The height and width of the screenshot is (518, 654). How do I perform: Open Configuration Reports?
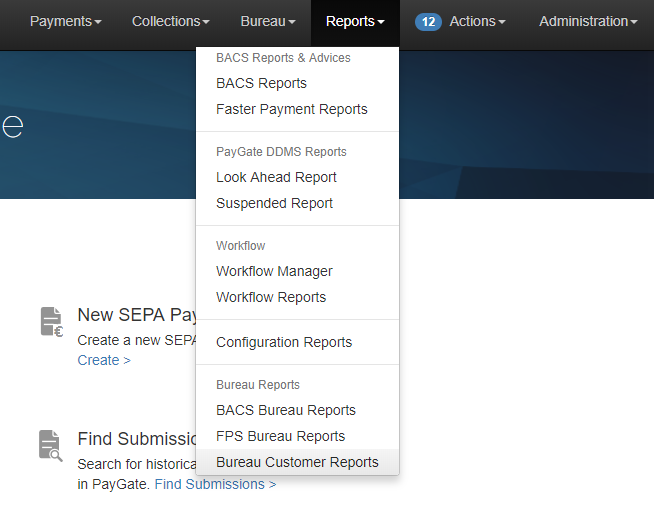(x=284, y=342)
